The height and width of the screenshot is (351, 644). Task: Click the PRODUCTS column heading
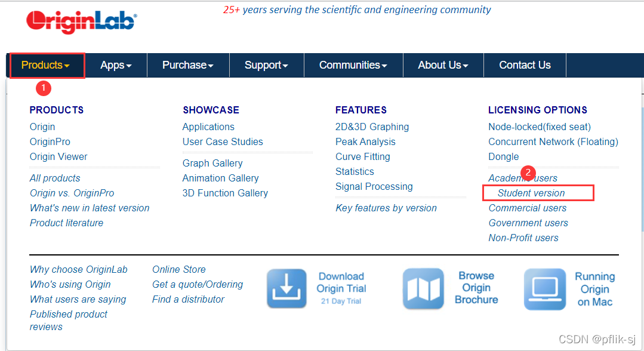[57, 110]
